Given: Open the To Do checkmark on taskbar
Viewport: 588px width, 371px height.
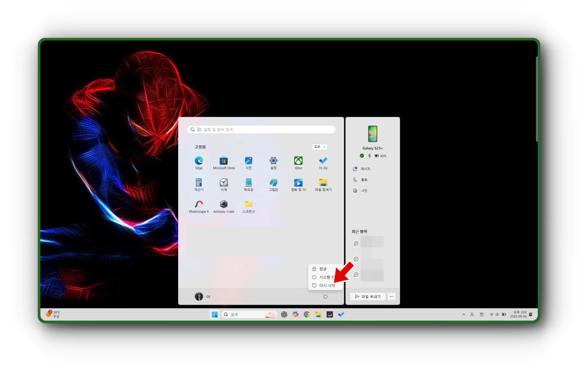Looking at the screenshot, I should 341,315.
